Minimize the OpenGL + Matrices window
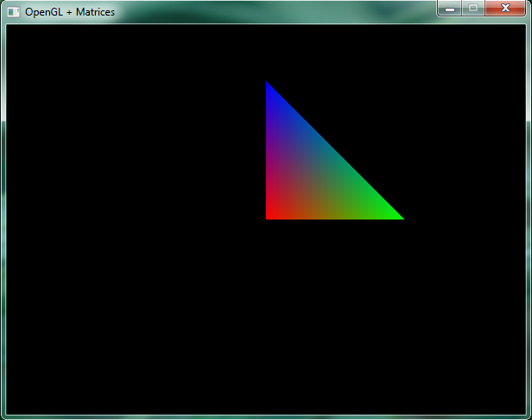532x420 pixels. tap(449, 9)
